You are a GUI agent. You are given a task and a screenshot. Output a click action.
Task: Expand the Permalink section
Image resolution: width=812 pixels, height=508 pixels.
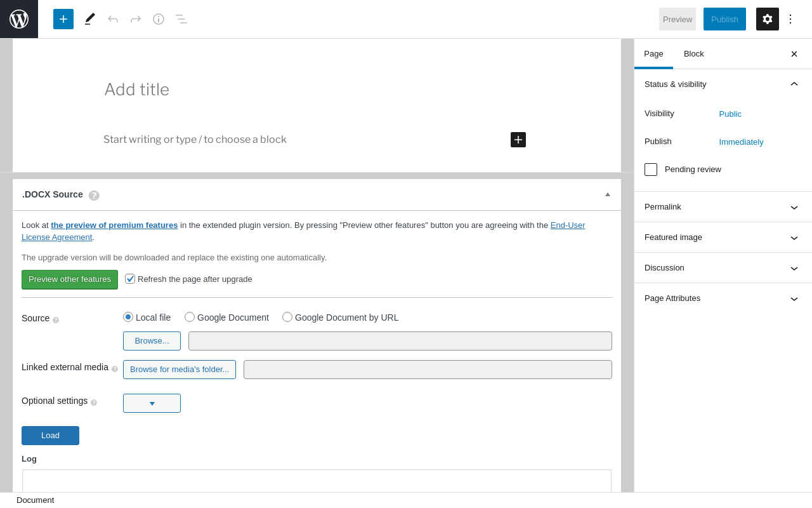coord(723,207)
